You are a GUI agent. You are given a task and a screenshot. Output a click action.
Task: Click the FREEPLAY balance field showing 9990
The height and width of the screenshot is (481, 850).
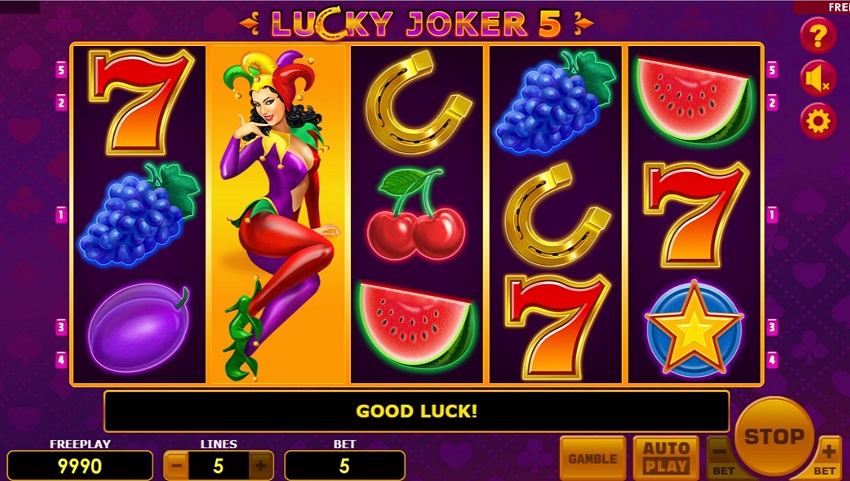(80, 466)
